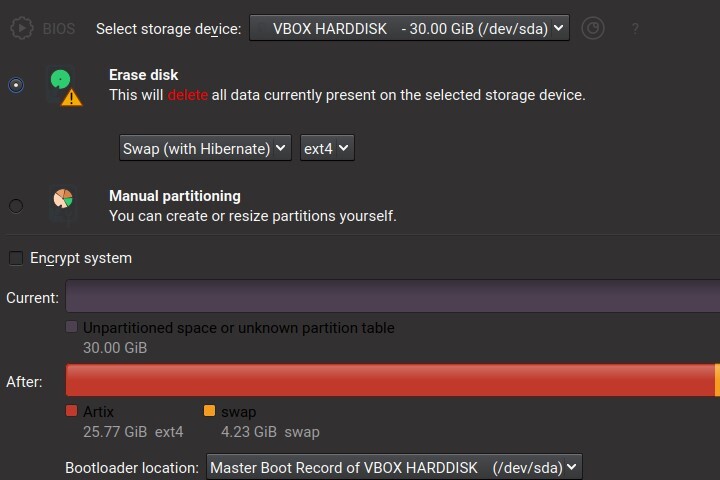Click the Manual partitioning heading text

click(175, 196)
